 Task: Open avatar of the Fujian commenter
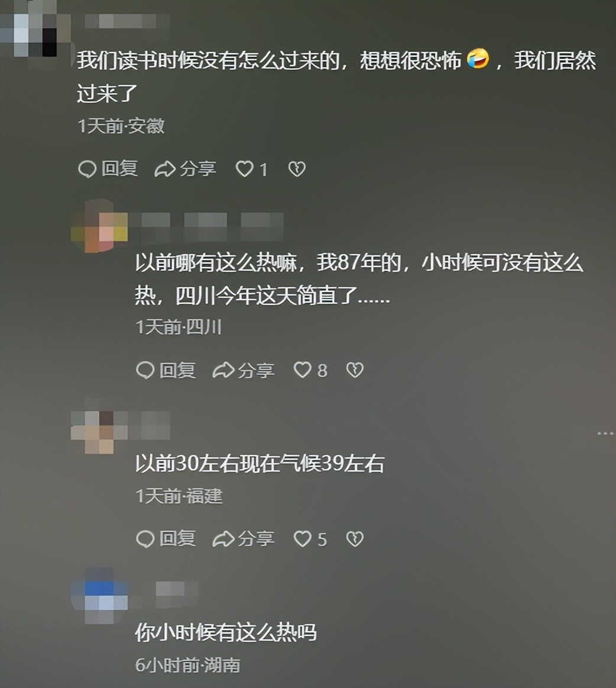click(99, 432)
